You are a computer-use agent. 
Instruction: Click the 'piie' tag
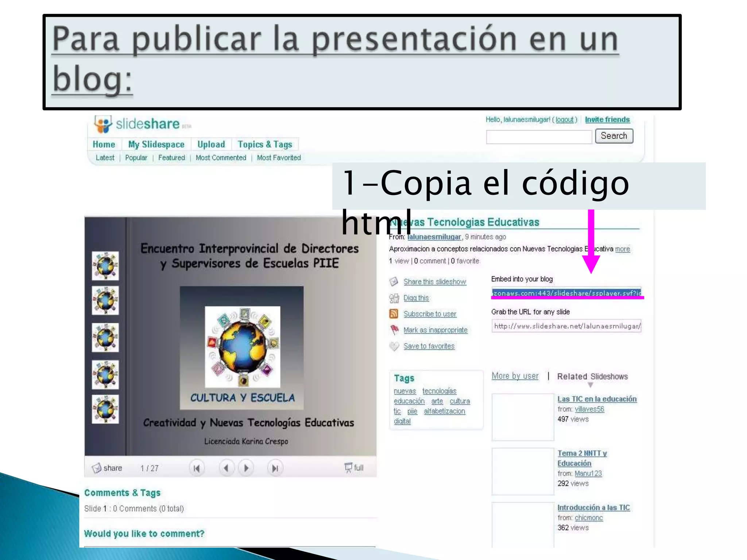pyautogui.click(x=412, y=411)
